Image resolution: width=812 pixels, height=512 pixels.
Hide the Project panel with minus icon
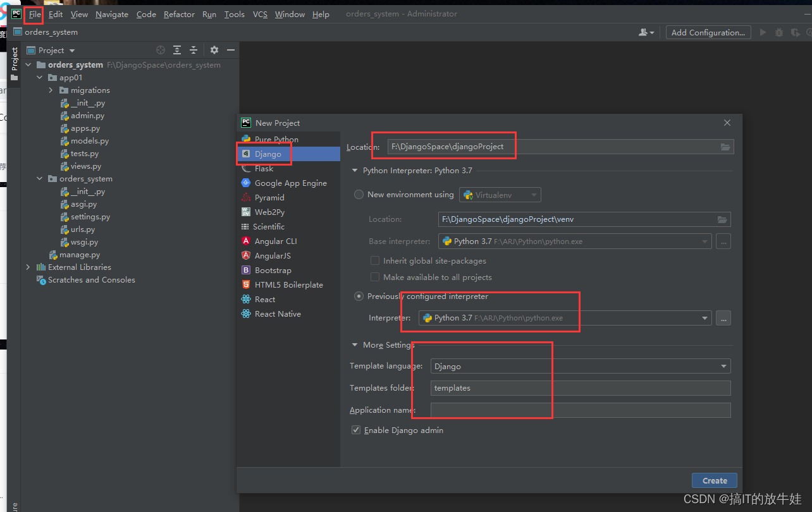pos(231,50)
